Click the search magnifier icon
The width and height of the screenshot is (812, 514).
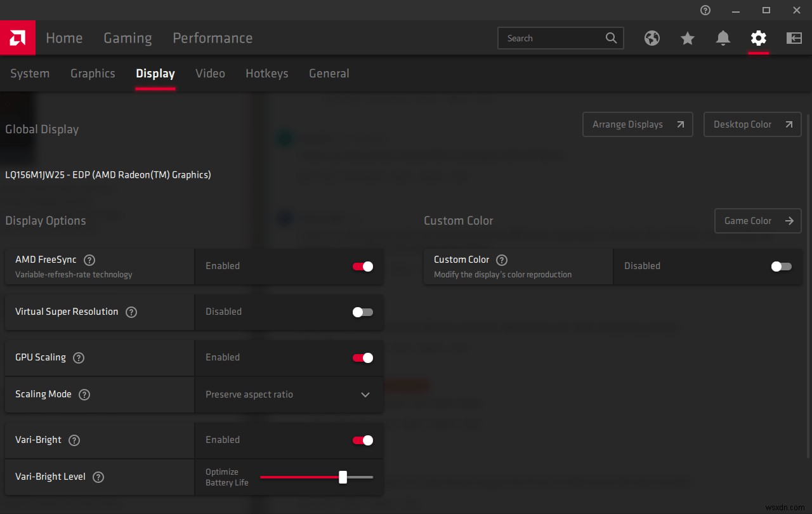coord(610,38)
